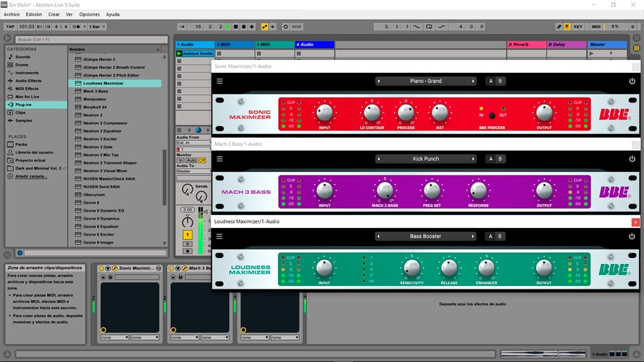Open the Archivo menu

(11, 14)
